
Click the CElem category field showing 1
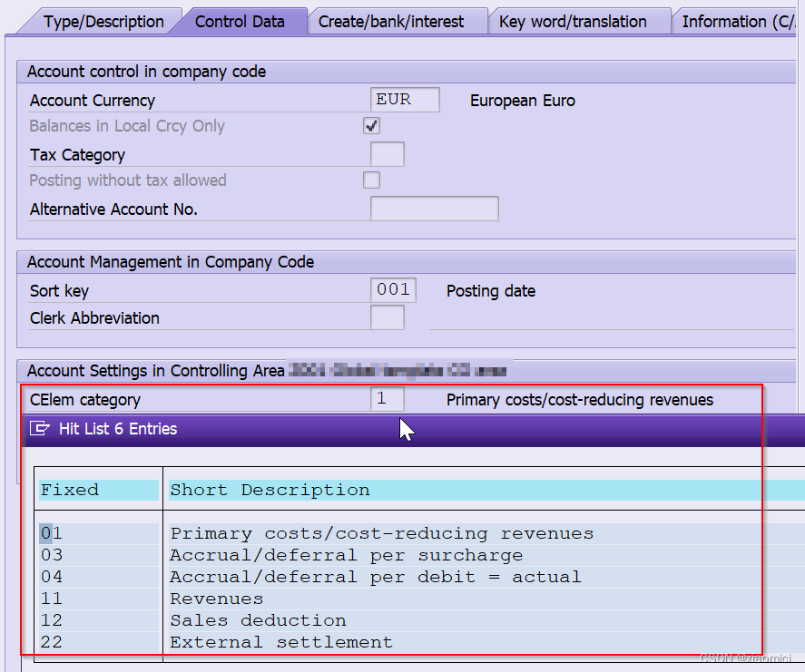coord(387,399)
